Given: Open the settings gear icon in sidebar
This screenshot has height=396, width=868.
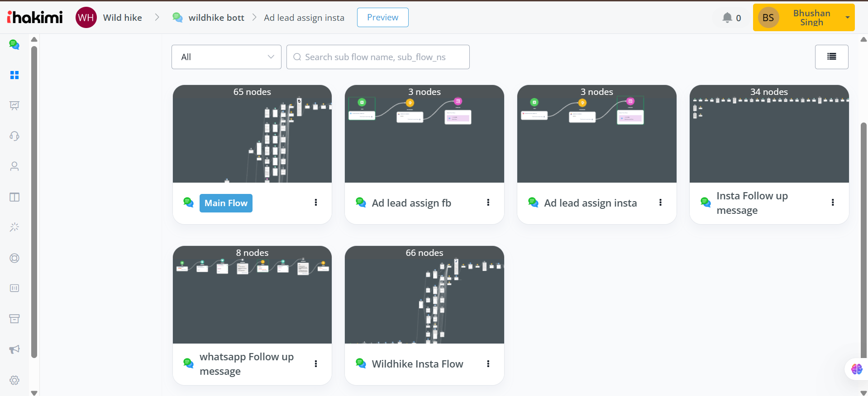Looking at the screenshot, I should [14, 380].
